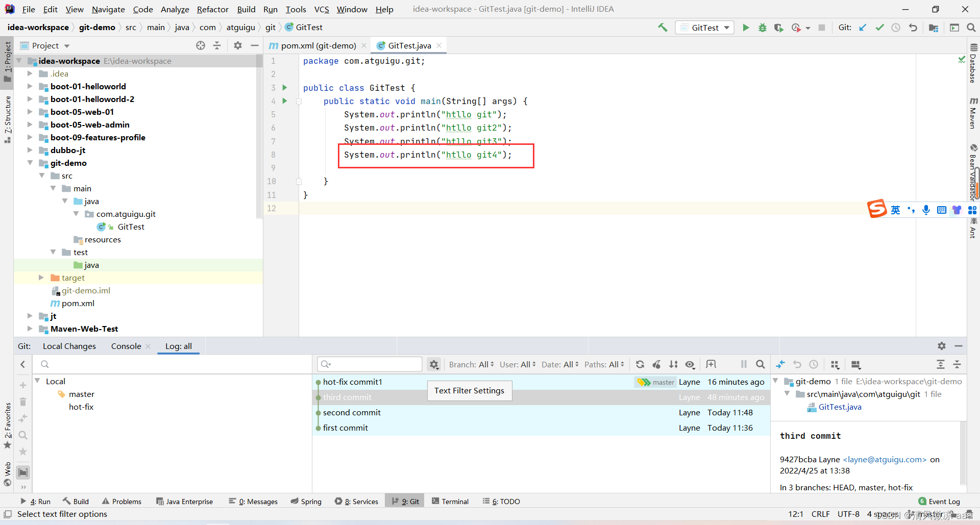Refresh the Git log

640,364
